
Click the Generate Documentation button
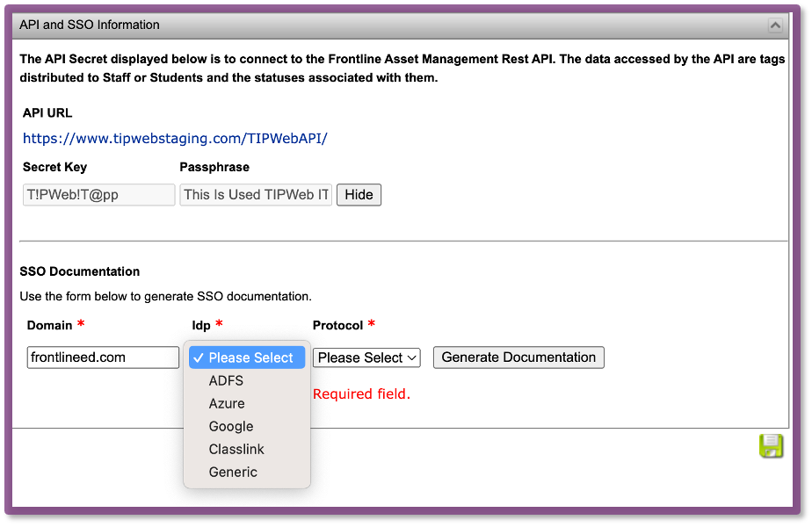click(x=518, y=357)
